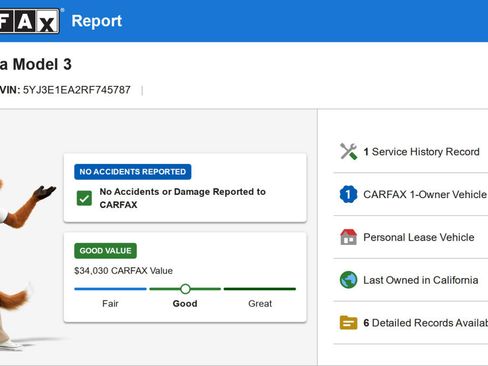Click the dark green Great segment of bar
The height and width of the screenshot is (366, 488).
tap(260, 289)
